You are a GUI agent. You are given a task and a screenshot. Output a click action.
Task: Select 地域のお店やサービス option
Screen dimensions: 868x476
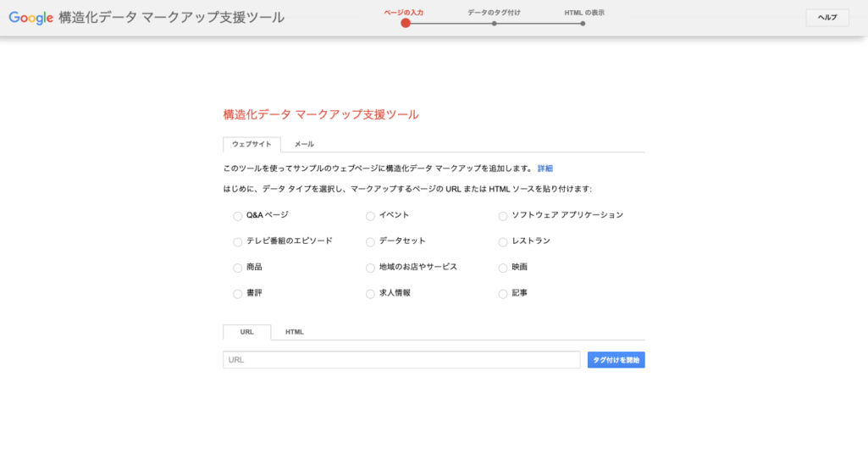[370, 268]
